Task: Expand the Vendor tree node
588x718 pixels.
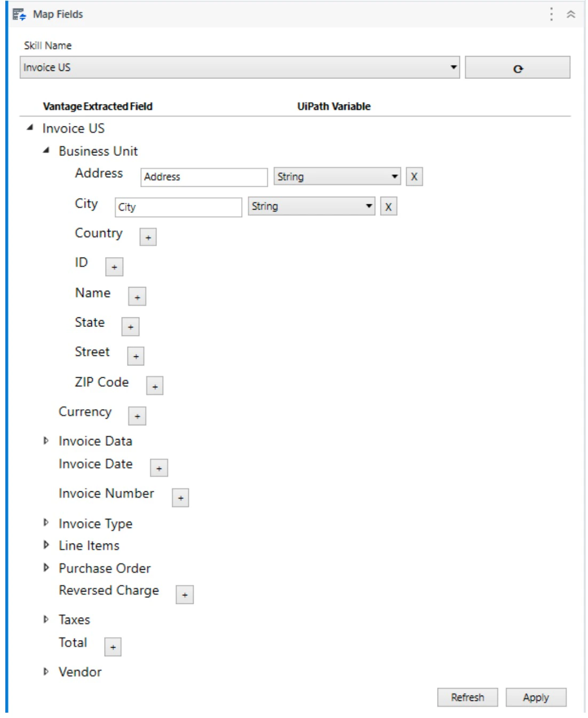Action: 46,671
